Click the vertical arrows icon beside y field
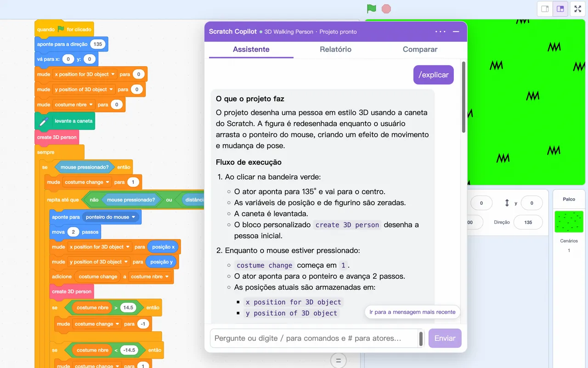Viewport: 588px width, 368px height. [x=507, y=203]
